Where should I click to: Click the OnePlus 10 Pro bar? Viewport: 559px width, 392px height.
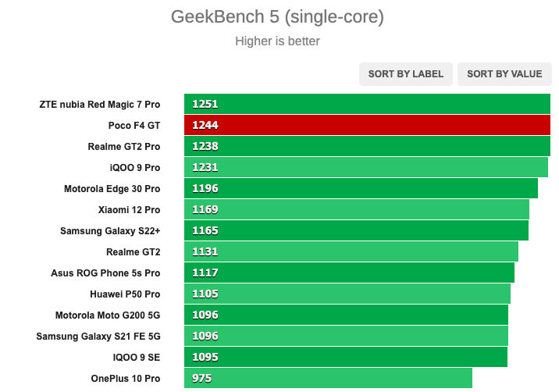click(x=329, y=378)
